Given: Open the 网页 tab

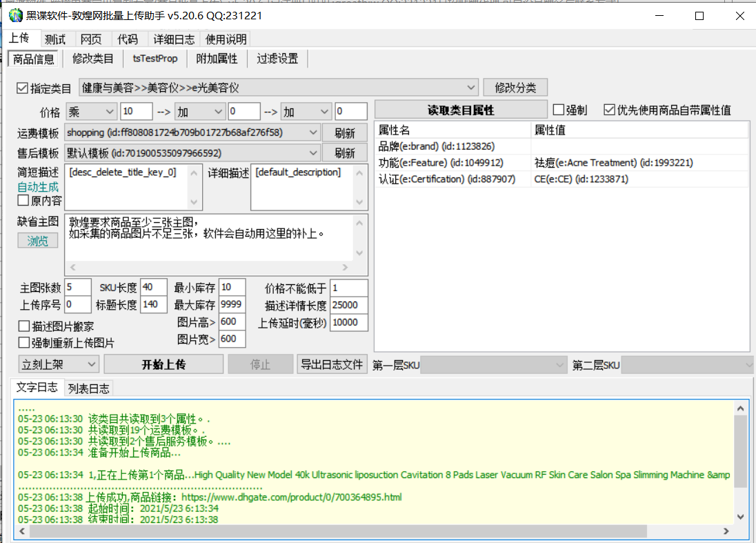Looking at the screenshot, I should [91, 39].
